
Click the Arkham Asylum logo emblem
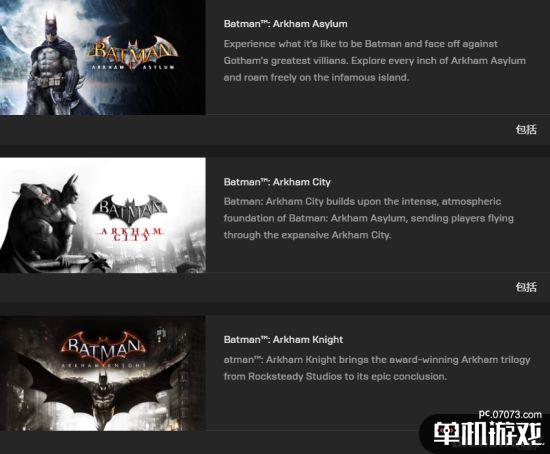point(133,53)
